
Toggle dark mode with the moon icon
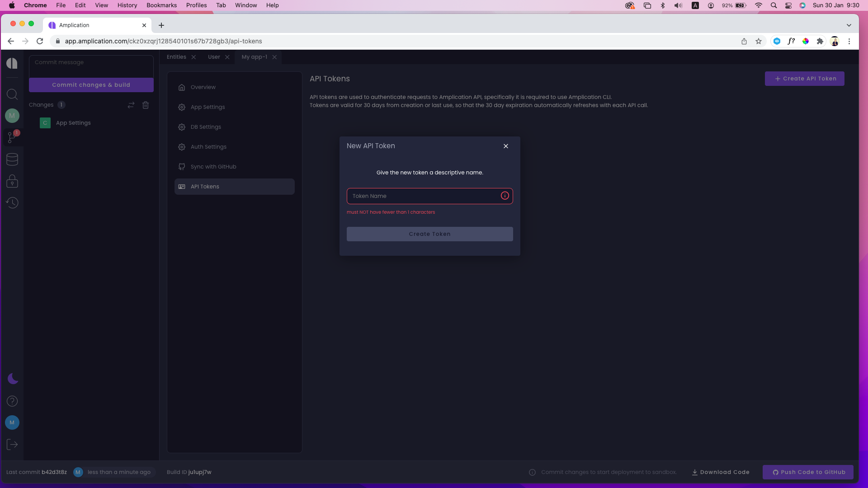[x=12, y=379]
